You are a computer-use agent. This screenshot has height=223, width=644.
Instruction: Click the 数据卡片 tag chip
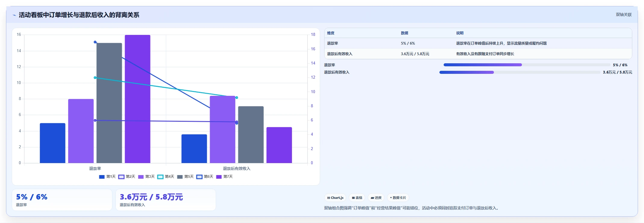tap(398, 198)
